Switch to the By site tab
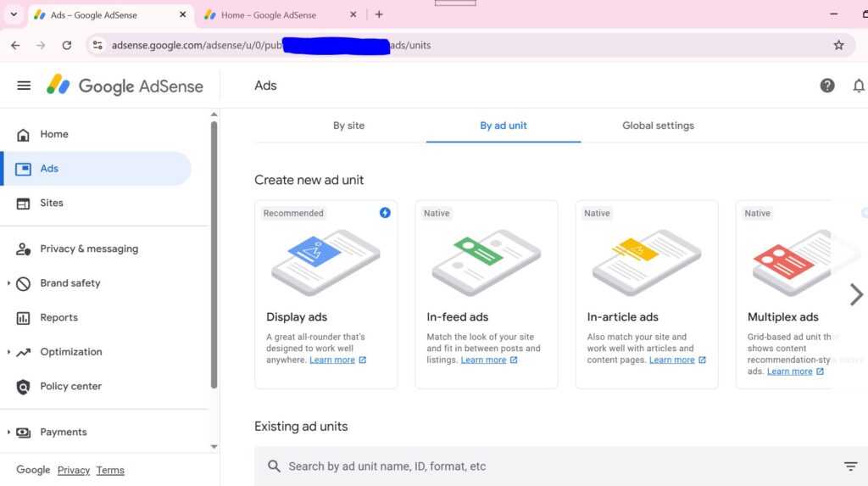This screenshot has height=486, width=868. click(x=348, y=126)
